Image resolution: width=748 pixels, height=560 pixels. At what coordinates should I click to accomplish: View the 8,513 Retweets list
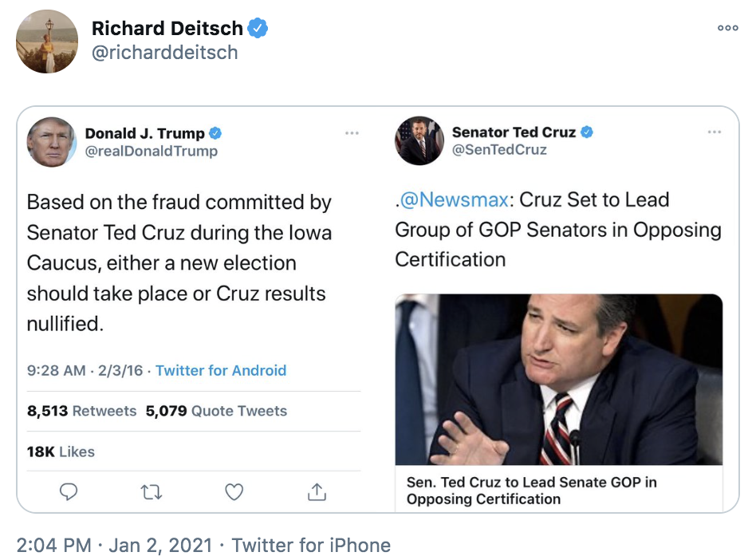click(81, 411)
